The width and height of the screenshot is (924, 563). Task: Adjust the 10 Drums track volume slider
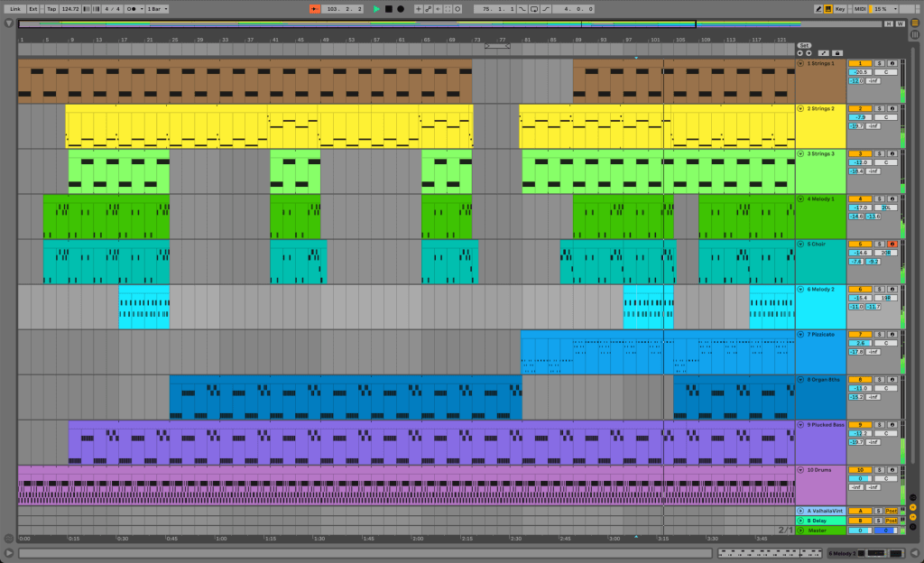pos(860,479)
